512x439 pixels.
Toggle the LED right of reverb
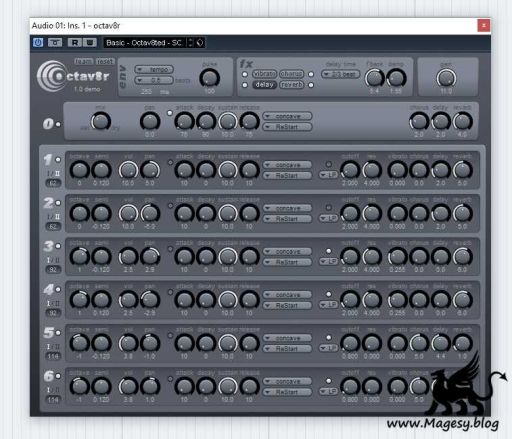click(311, 85)
